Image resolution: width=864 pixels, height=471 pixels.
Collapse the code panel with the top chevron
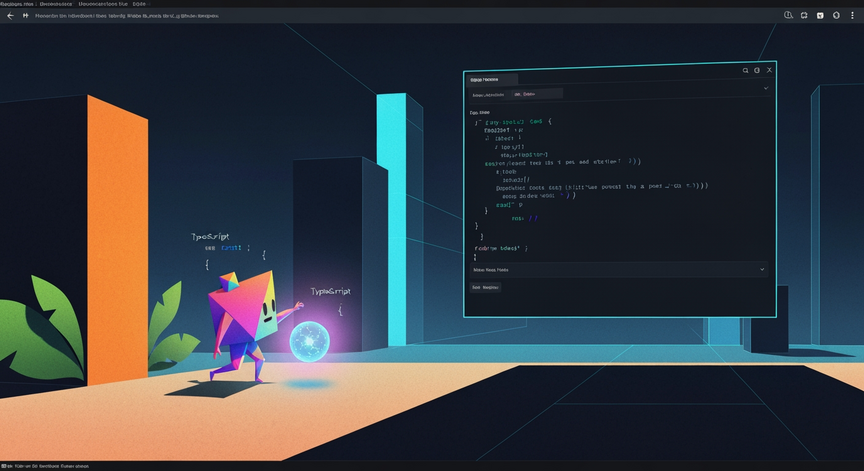(765, 88)
